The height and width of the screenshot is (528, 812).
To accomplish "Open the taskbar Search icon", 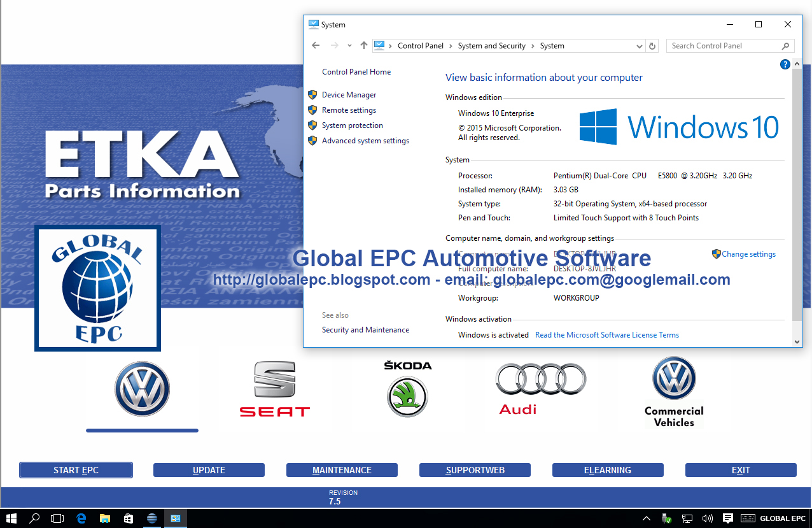I will tap(35, 518).
